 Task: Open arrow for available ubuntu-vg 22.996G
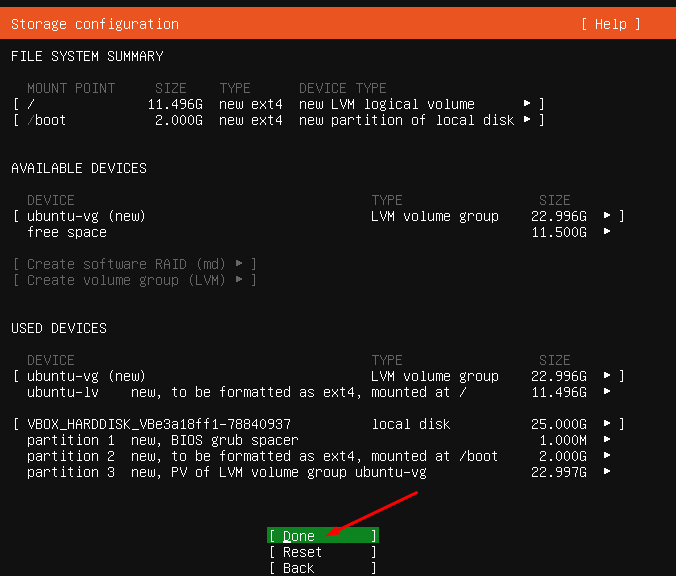pyautogui.click(x=607, y=215)
